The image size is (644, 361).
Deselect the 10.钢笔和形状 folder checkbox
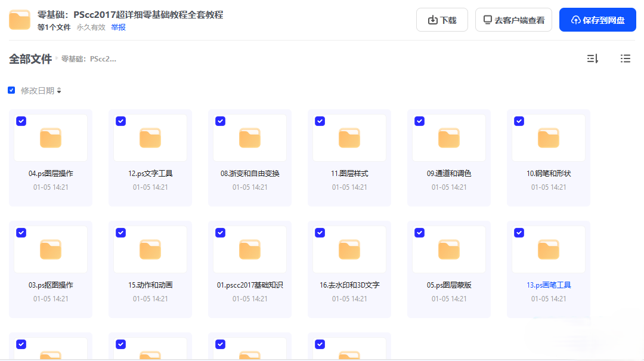coord(519,121)
